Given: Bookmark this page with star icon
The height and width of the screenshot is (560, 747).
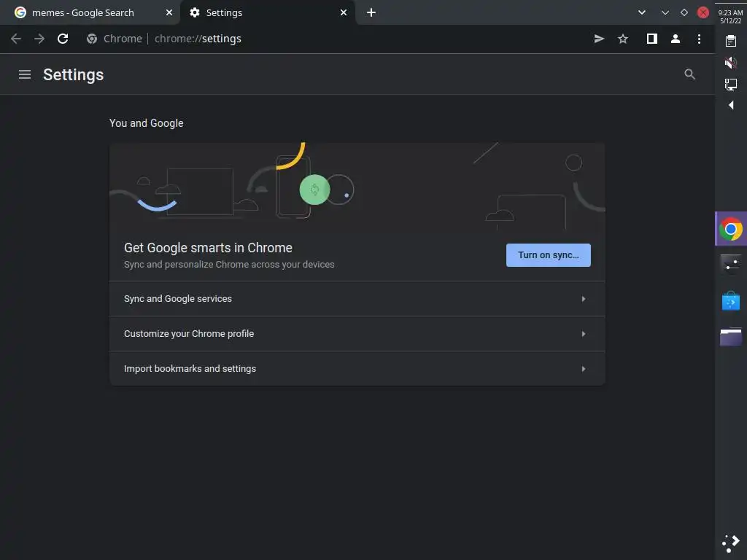Looking at the screenshot, I should (x=623, y=39).
